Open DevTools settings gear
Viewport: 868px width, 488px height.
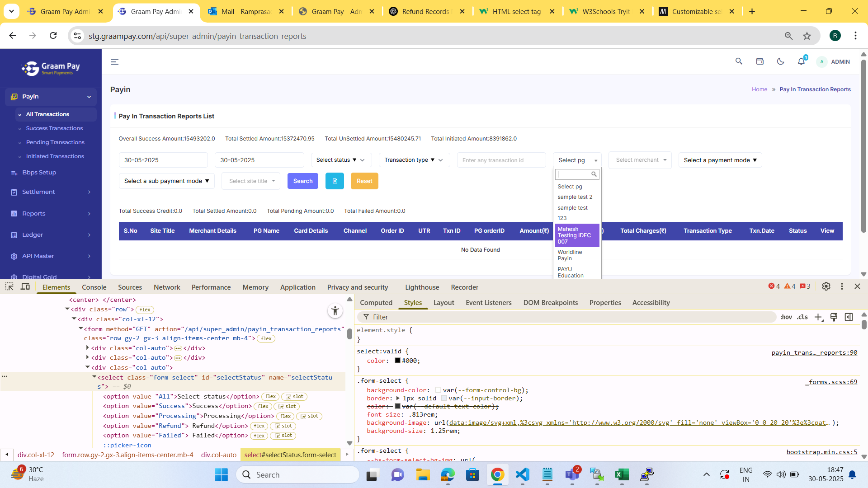[826, 286]
